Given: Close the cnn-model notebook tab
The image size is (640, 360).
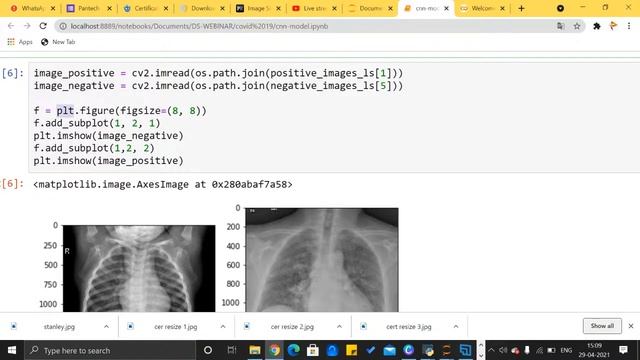Looking at the screenshot, I should pyautogui.click(x=447, y=8).
